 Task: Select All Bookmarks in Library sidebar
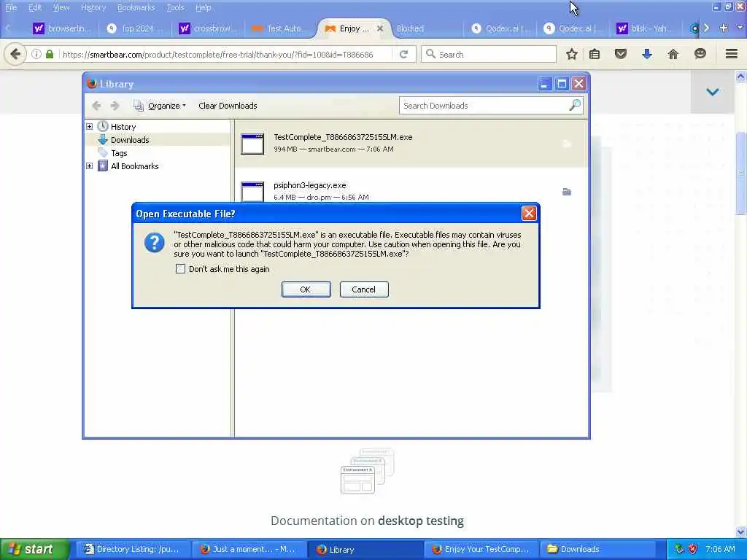tap(134, 166)
